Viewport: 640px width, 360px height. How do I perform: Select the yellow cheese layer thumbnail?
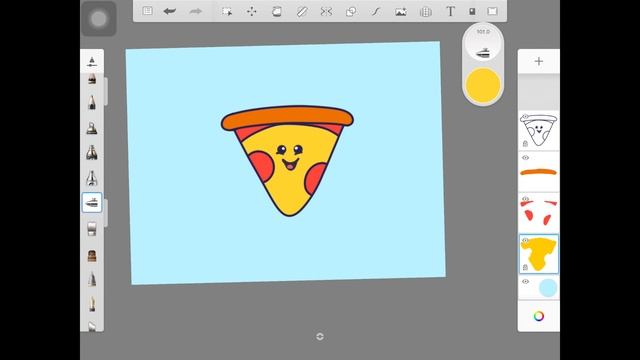539,254
